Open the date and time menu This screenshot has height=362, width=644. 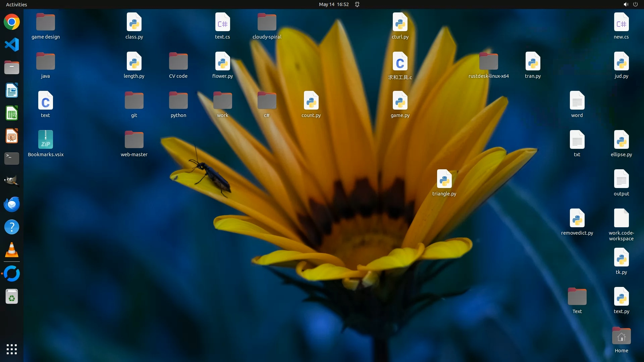point(333,4)
